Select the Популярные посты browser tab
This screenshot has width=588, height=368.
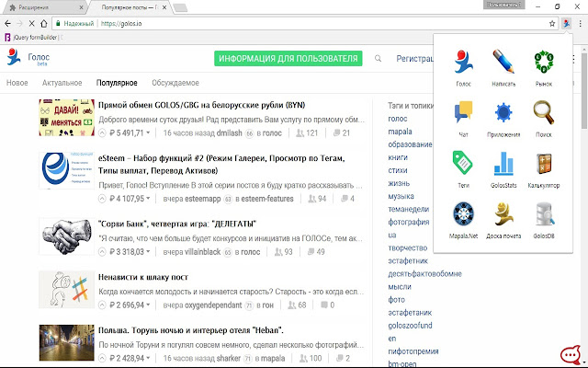point(131,7)
